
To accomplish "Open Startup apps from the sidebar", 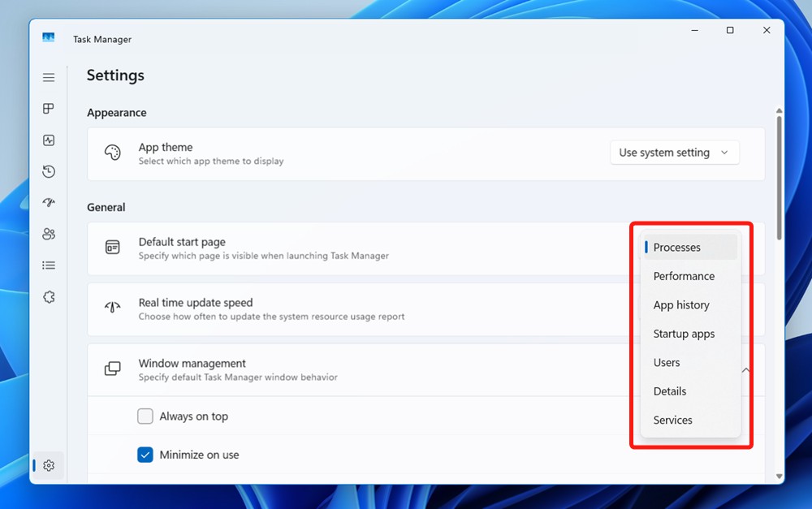I will pyautogui.click(x=49, y=203).
